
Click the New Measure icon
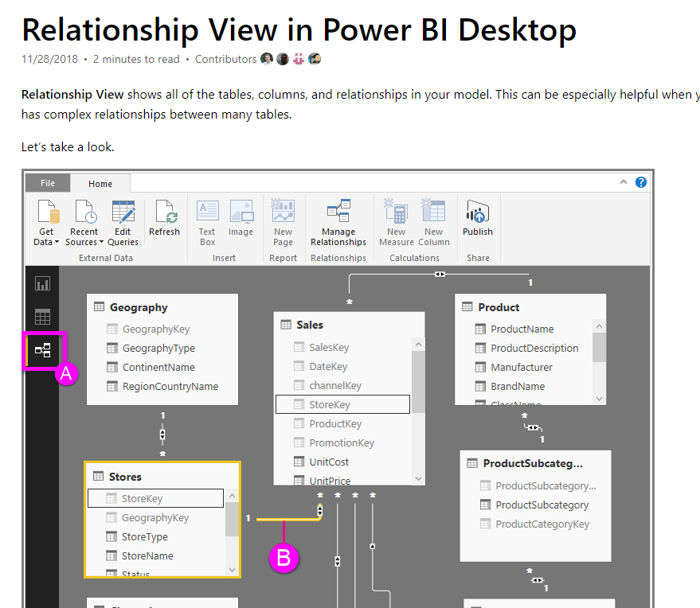(396, 211)
